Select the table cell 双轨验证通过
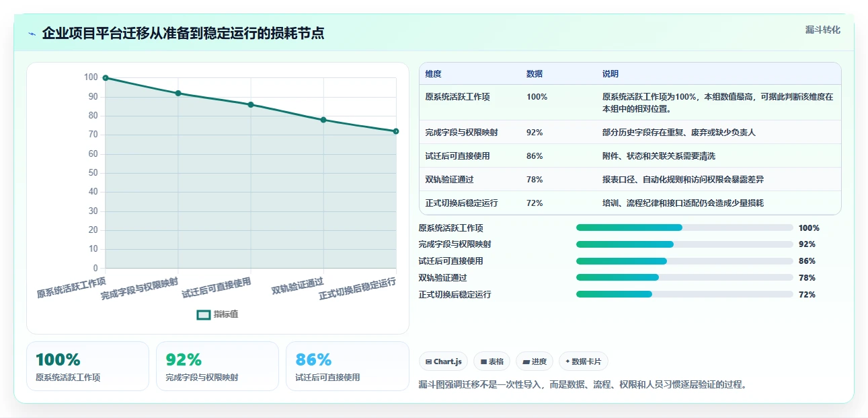The height and width of the screenshot is (418, 868). (x=450, y=180)
